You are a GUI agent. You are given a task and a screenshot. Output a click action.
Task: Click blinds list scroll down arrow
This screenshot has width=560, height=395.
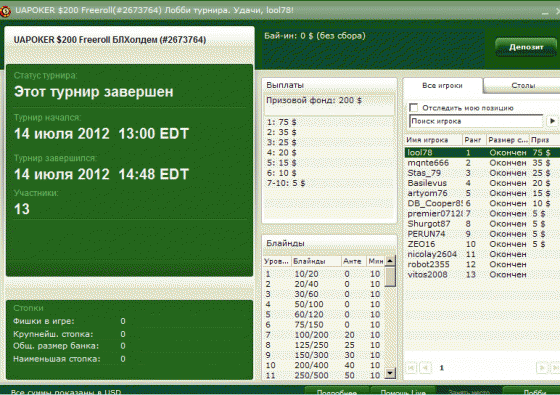pos(390,374)
